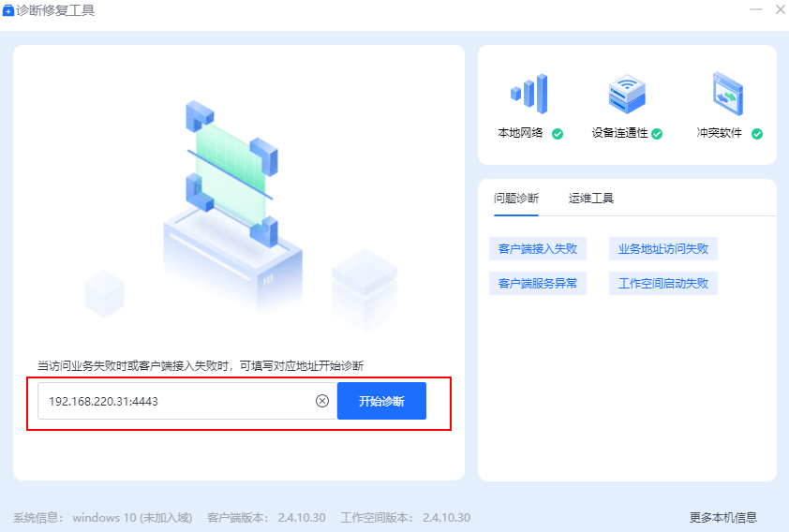Viewport: 789px width, 532px height.
Task: Open the 冲突软件 window icon
Action: pyautogui.click(x=728, y=94)
